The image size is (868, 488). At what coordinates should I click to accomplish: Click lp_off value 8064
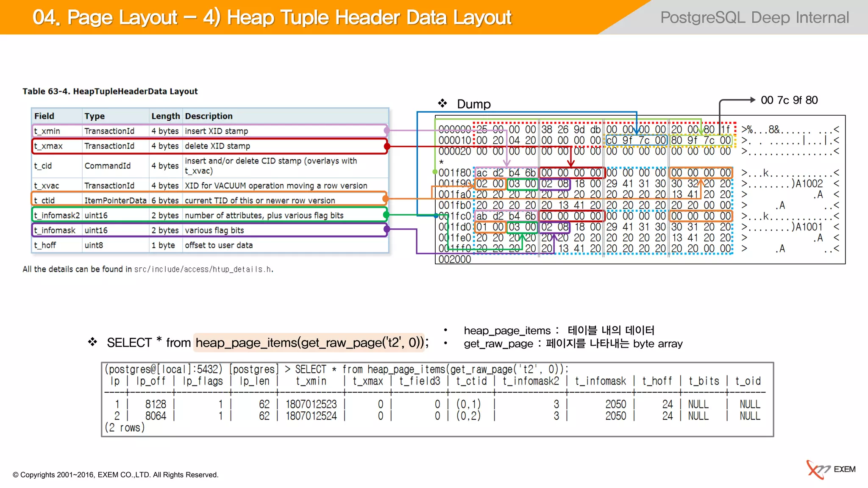[156, 416]
